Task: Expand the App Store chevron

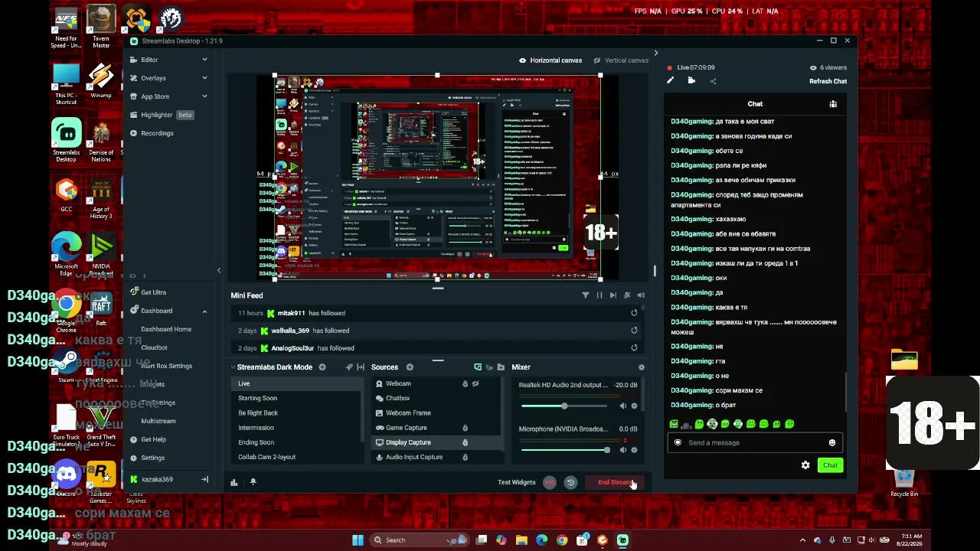Action: 204,96
